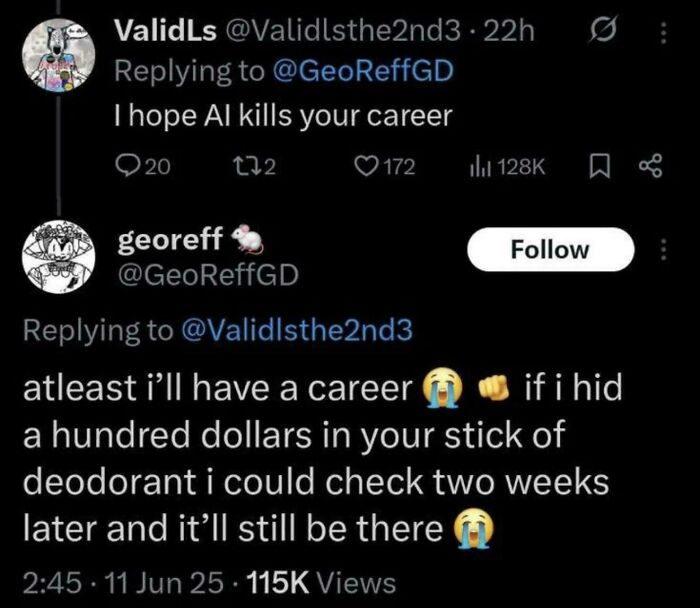Open the @Validlsthe2nd3 mention link
Screen dimensions: 700x608
point(297,330)
